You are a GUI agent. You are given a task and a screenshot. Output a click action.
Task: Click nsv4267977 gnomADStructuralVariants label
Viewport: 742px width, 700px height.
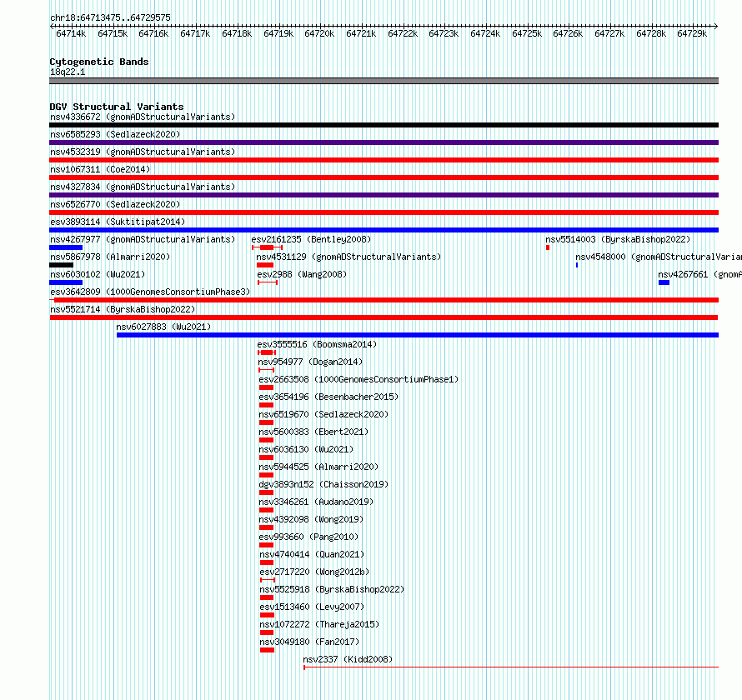pyautogui.click(x=143, y=239)
